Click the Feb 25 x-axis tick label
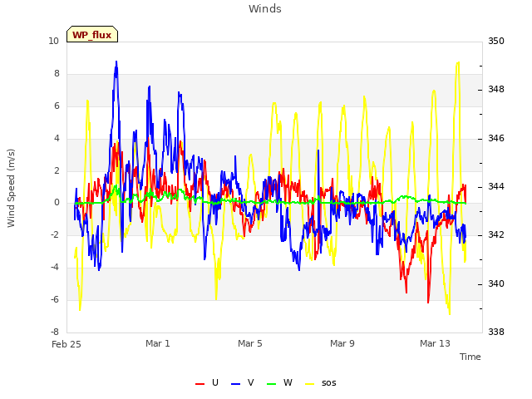 coord(66,344)
